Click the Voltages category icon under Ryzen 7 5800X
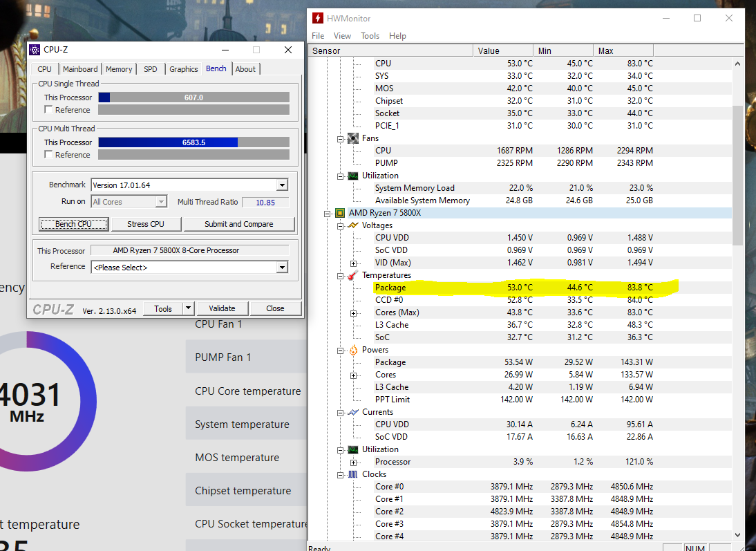Screen dimensions: 756x551 click(353, 225)
